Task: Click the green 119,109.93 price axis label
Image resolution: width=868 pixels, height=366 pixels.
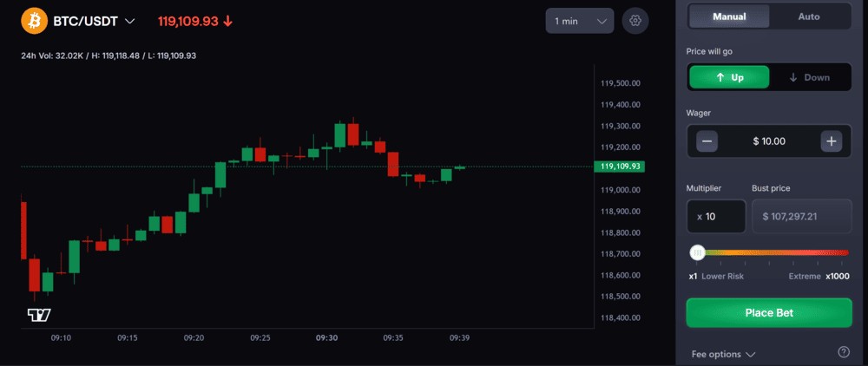Action: [621, 167]
